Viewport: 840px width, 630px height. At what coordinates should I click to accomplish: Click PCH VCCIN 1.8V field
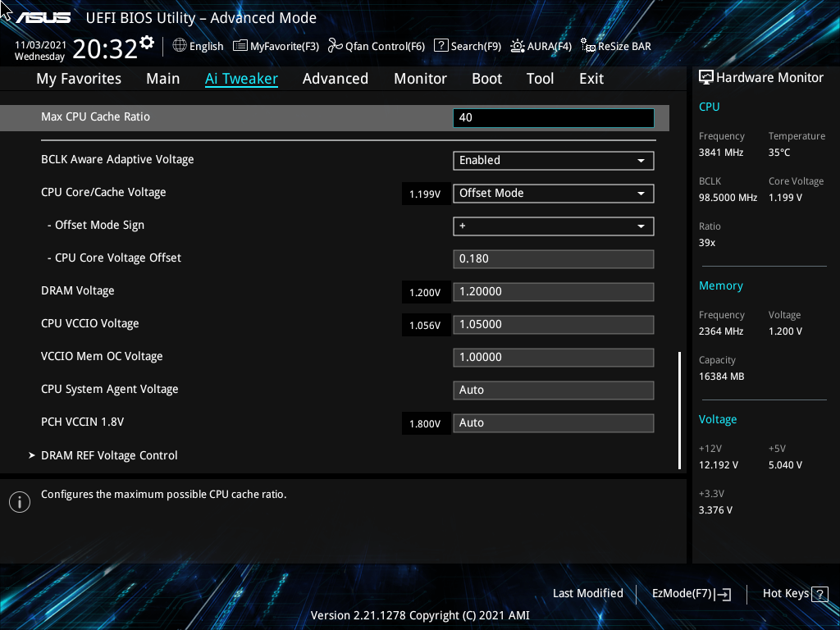pos(554,423)
